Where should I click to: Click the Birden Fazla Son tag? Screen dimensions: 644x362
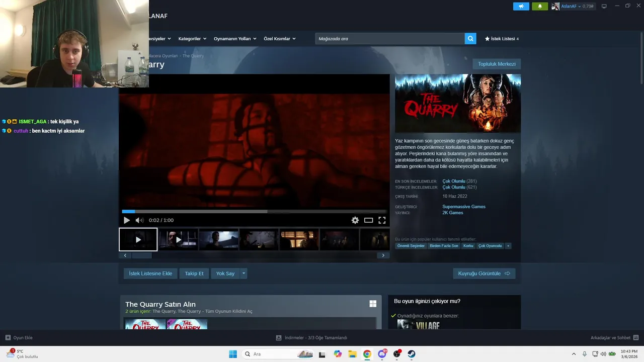444,246
